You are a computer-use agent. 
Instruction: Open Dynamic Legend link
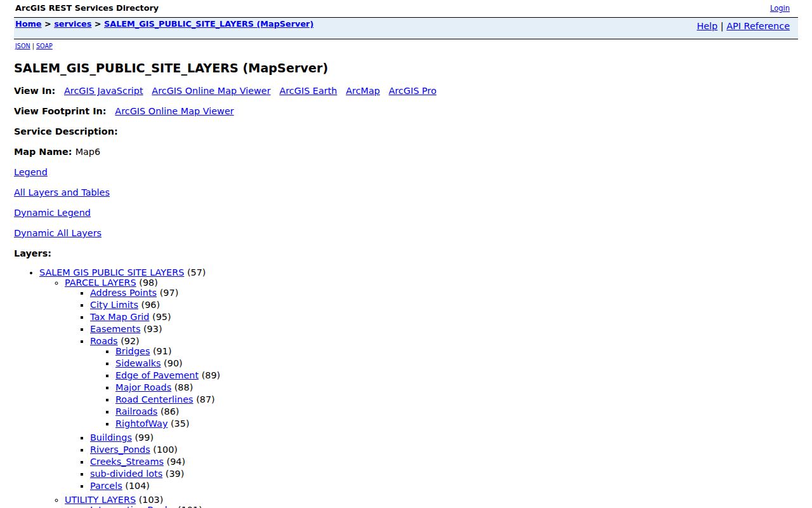pos(52,213)
